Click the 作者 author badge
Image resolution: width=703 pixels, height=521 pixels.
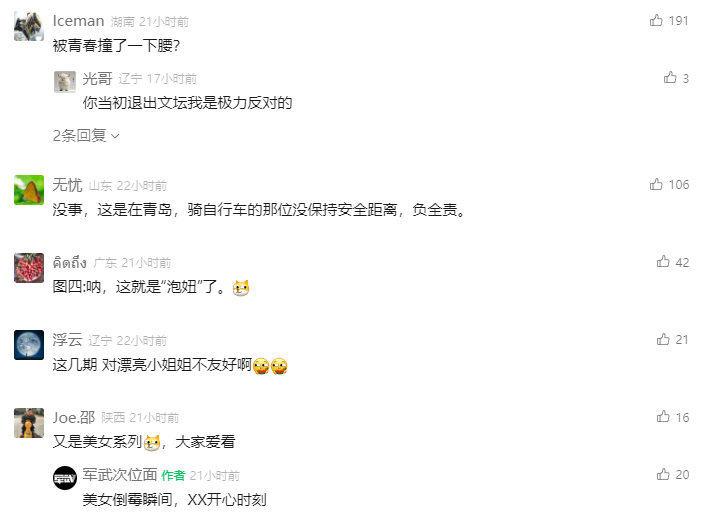point(173,475)
